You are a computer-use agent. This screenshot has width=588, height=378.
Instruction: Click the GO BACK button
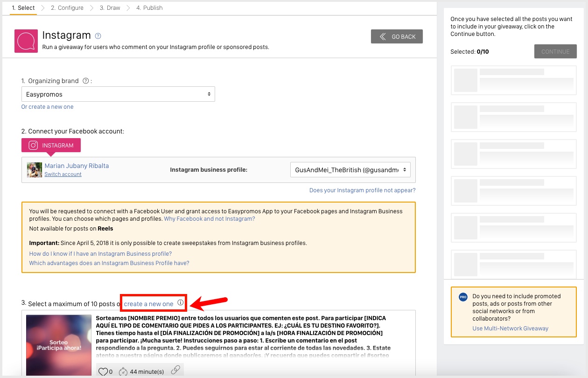(397, 36)
